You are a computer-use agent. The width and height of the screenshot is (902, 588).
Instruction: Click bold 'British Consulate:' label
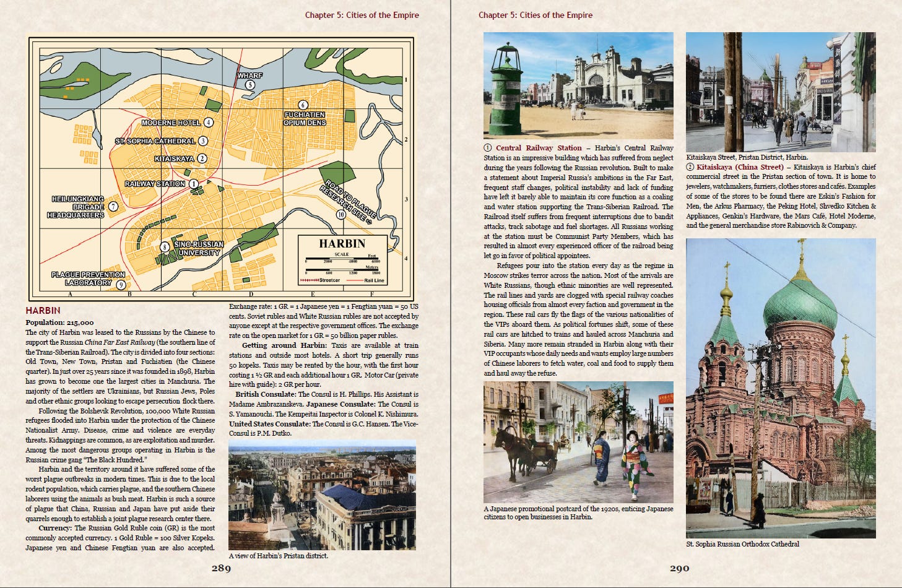point(266,394)
